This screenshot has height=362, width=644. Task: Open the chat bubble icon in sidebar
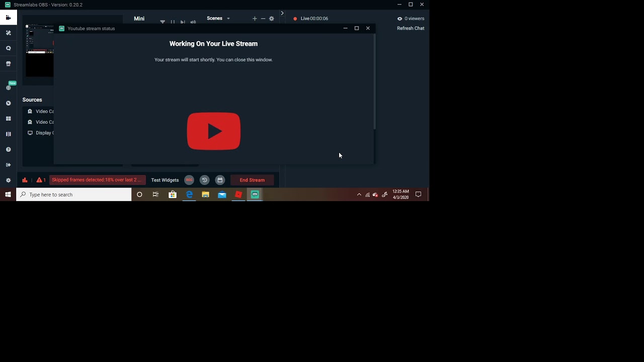pyautogui.click(x=8, y=48)
